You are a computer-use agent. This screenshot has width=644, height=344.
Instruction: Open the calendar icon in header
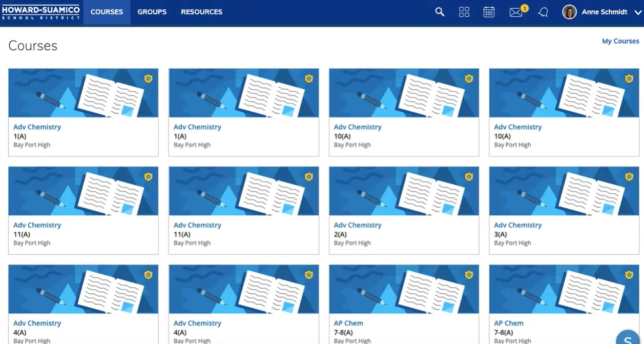point(489,12)
